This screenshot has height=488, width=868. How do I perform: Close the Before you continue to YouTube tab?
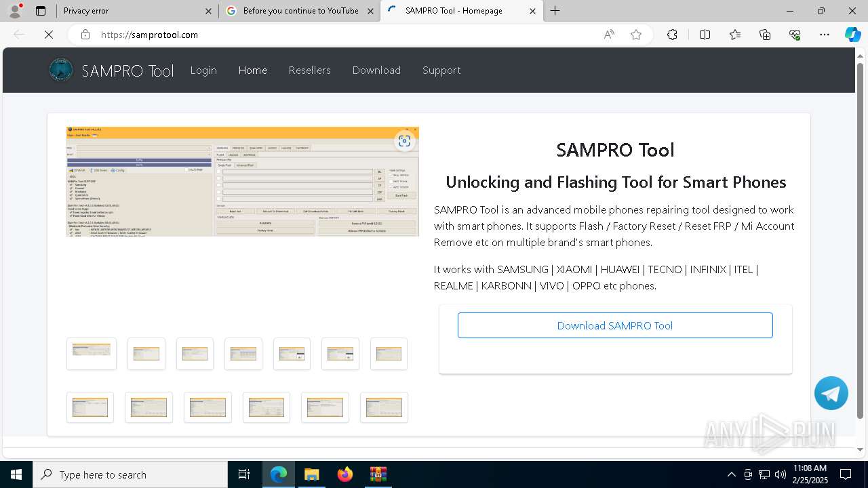pos(370,11)
